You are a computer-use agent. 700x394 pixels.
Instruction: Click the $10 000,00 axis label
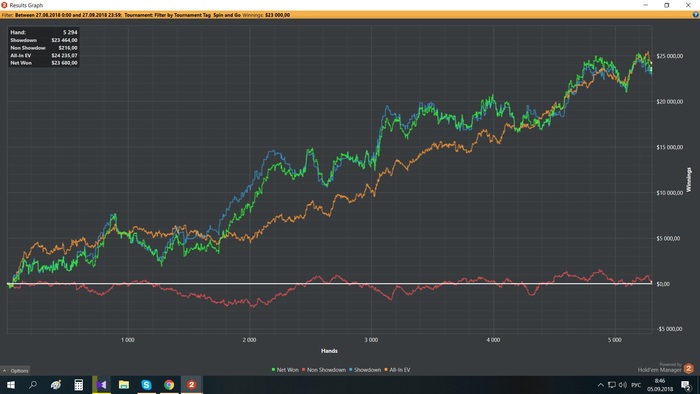coord(669,193)
